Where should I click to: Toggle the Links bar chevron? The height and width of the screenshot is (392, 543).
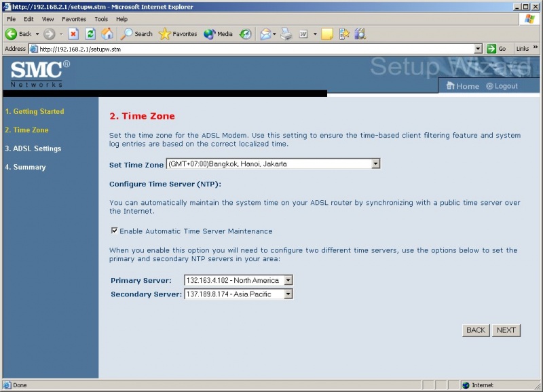pyautogui.click(x=536, y=48)
